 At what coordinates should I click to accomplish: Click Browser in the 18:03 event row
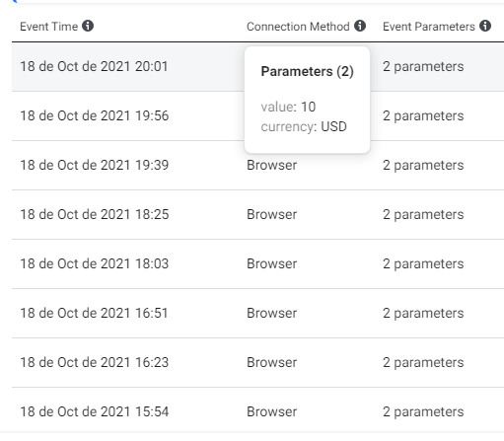pyautogui.click(x=272, y=263)
